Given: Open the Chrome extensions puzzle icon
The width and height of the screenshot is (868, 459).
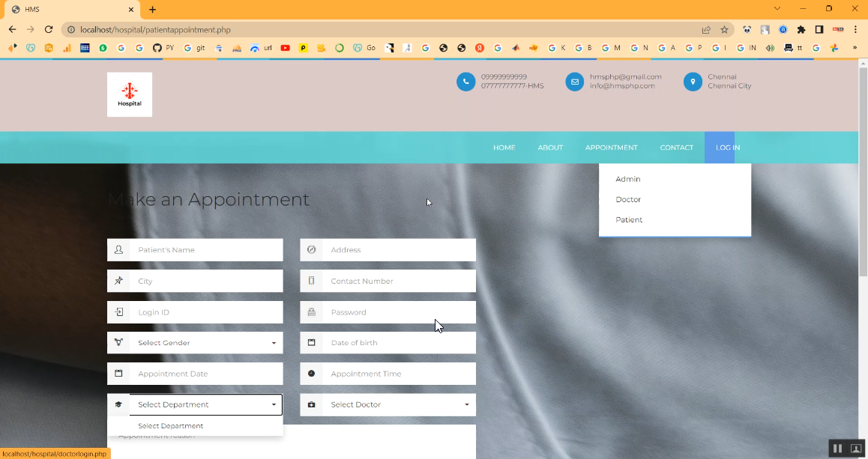Looking at the screenshot, I should point(801,30).
